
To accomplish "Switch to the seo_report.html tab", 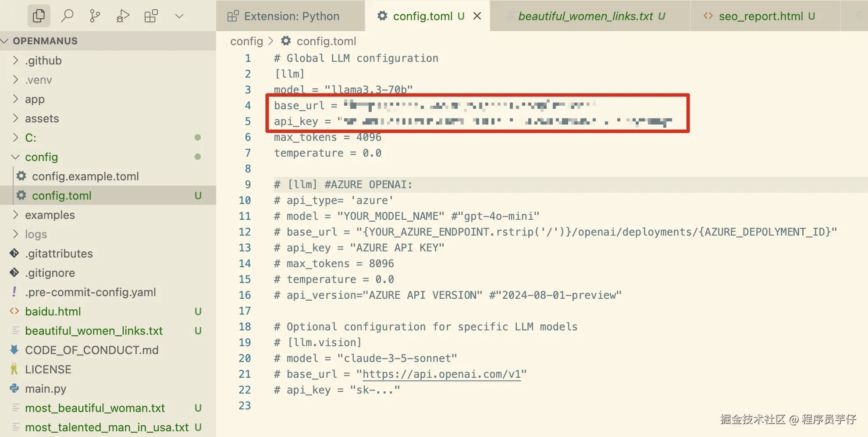I will pyautogui.click(x=765, y=16).
